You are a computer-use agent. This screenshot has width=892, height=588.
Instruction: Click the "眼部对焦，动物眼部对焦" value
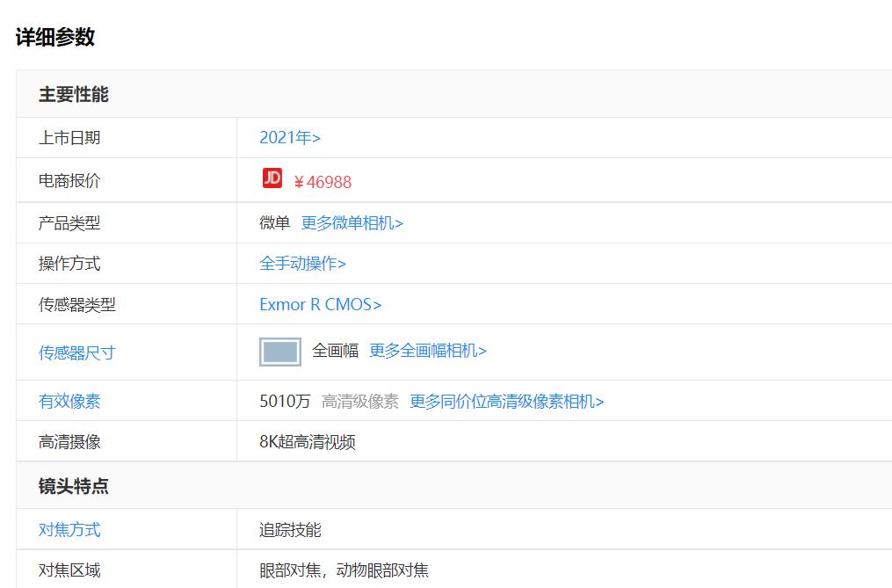click(x=340, y=570)
